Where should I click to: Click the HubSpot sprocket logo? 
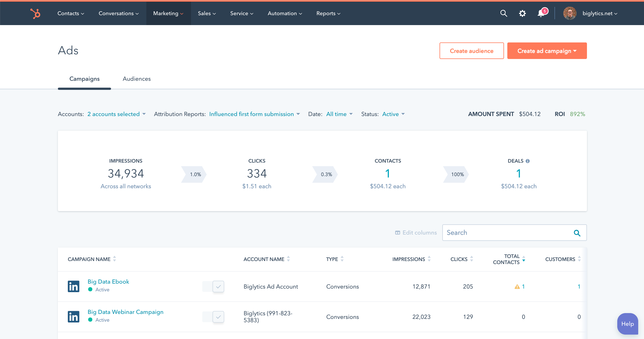[35, 13]
